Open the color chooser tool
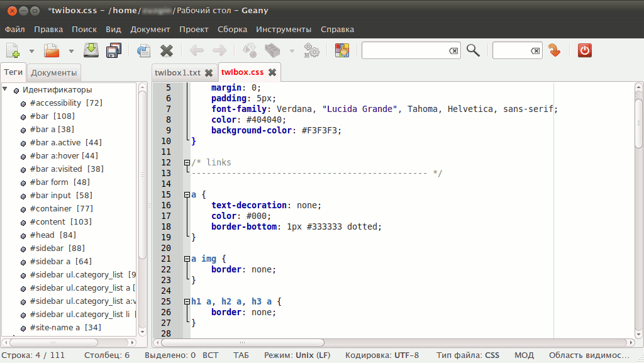The width and height of the screenshot is (644, 363). coord(341,50)
